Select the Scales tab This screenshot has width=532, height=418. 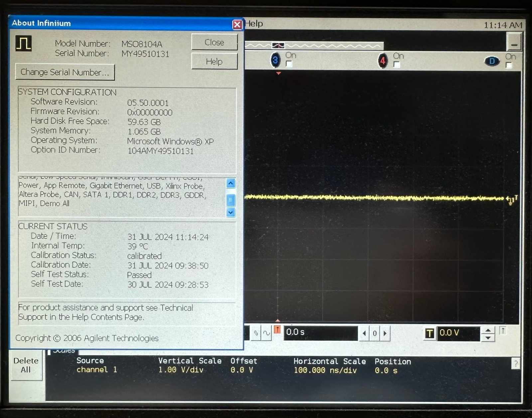click(63, 351)
